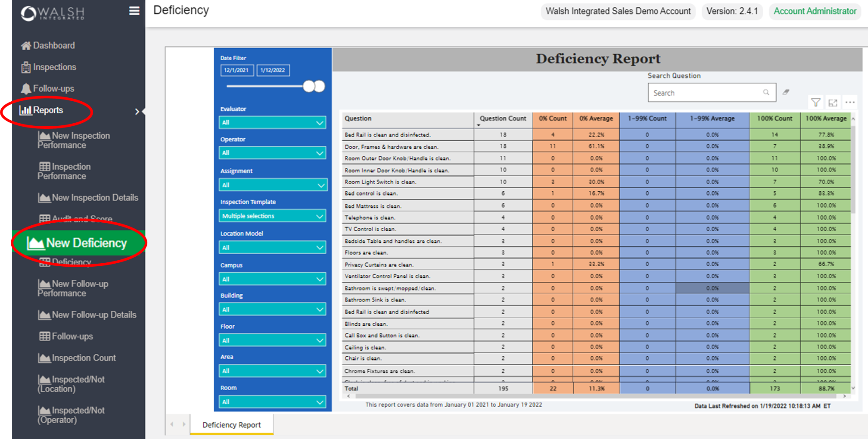Viewport: 868px width, 439px height.
Task: Open the Room filter dropdown
Action: point(272,402)
